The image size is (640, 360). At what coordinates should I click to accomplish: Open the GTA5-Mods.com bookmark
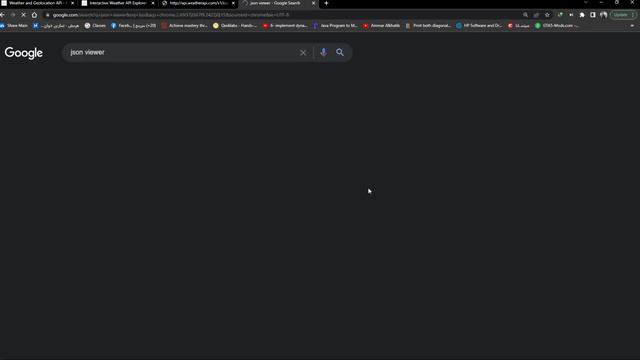click(x=557, y=25)
